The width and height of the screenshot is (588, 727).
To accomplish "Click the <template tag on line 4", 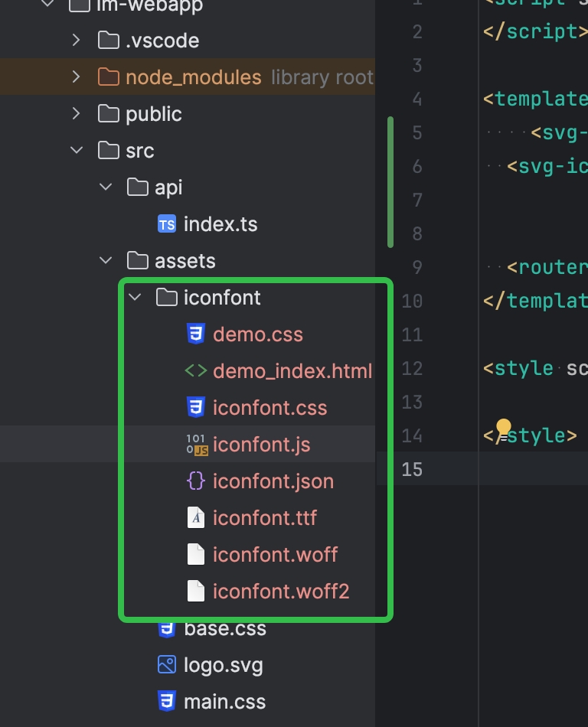I will pyautogui.click(x=535, y=99).
